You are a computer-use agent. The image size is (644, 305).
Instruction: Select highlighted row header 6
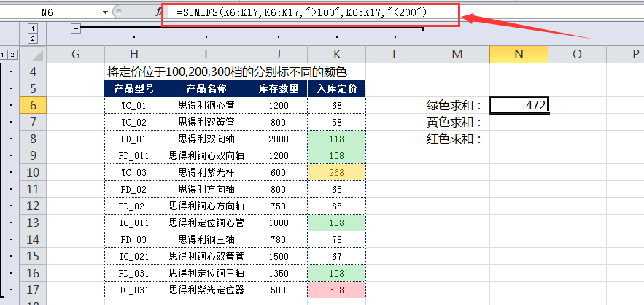(x=34, y=106)
